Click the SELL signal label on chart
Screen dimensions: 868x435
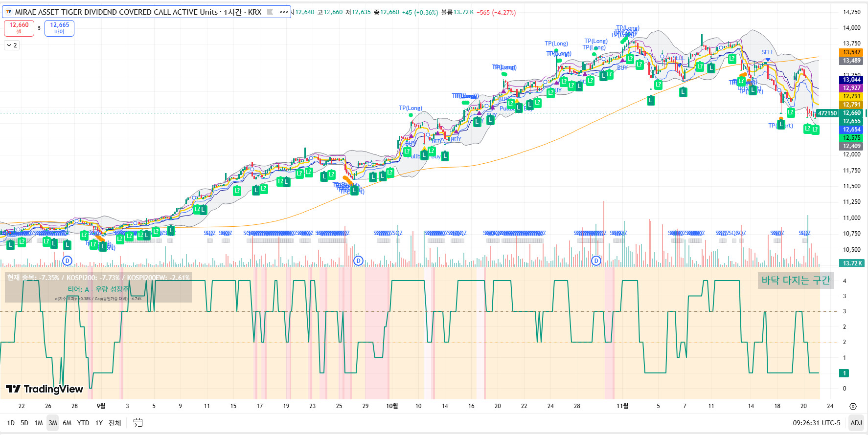click(768, 52)
